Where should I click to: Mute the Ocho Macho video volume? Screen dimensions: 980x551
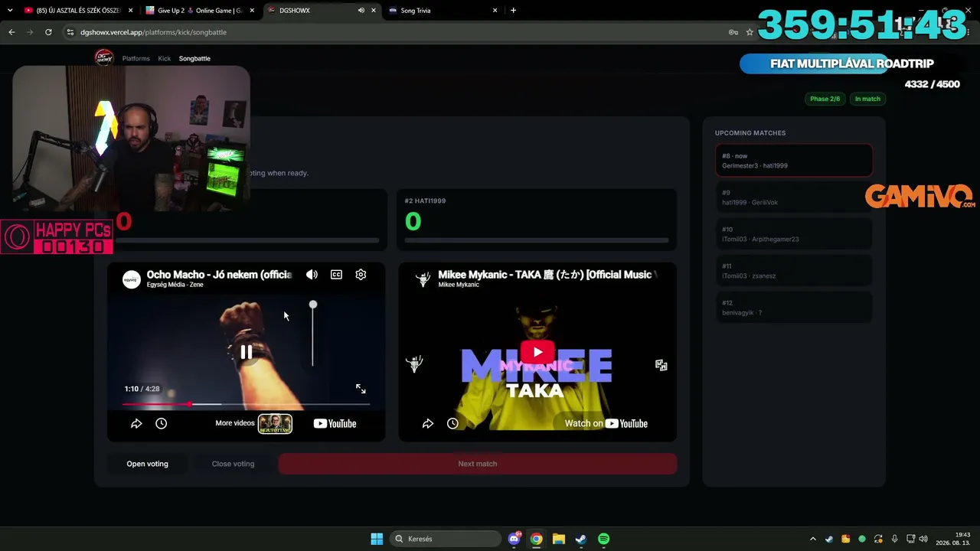(312, 275)
